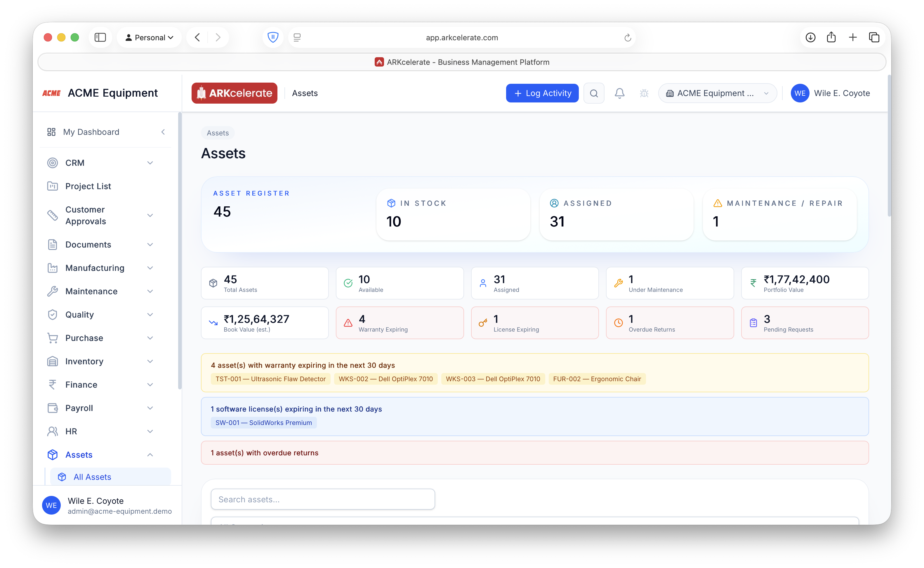Expand the Documents chevron

pyautogui.click(x=150, y=245)
